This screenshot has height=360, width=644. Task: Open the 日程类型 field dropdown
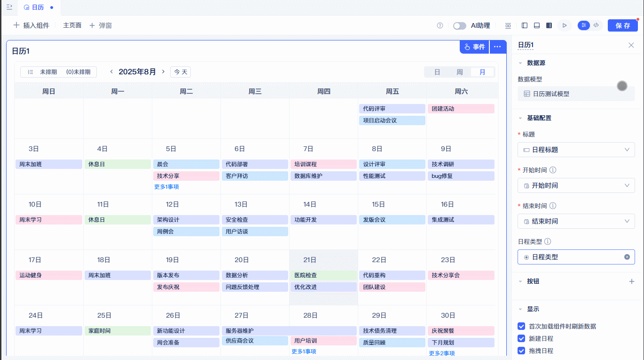tap(576, 257)
